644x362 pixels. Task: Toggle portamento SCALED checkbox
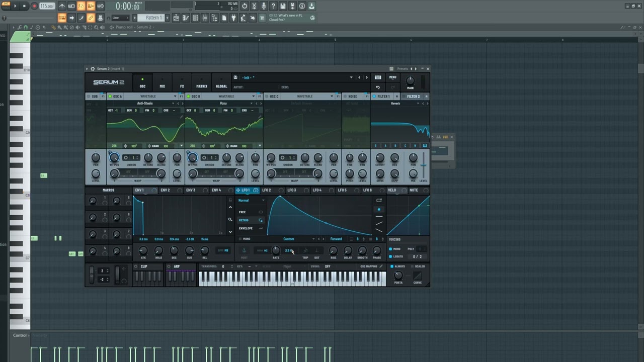coord(412,266)
